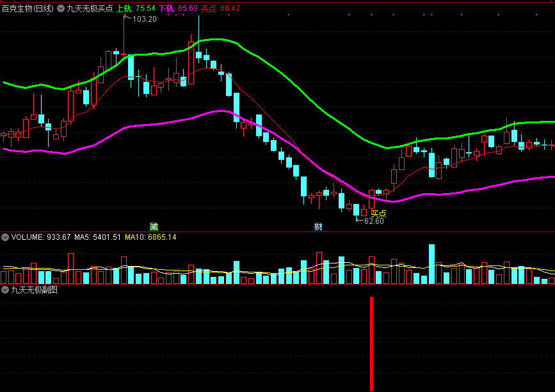555x392 pixels.
Task: Click the yellow MA10: 6865.14 readout
Action: (x=150, y=237)
